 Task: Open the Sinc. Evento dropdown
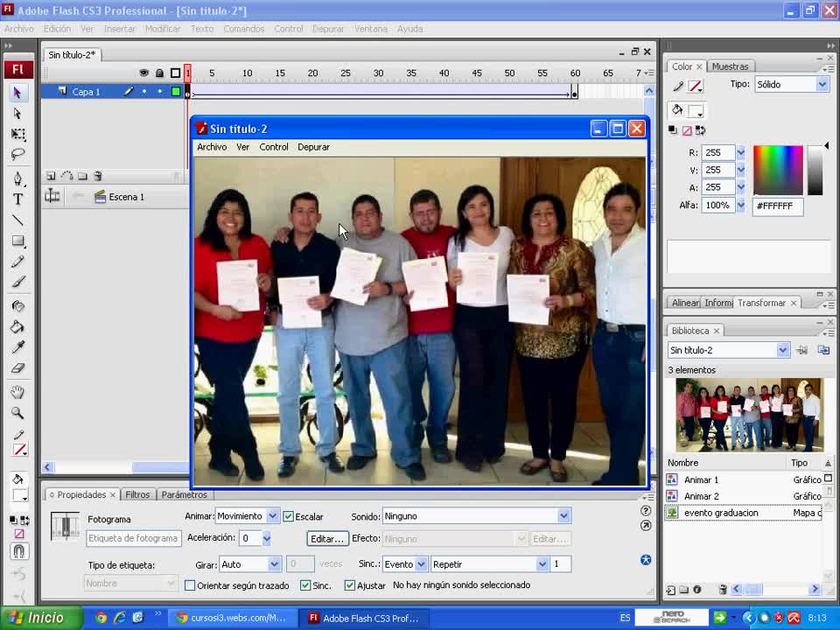(x=421, y=564)
